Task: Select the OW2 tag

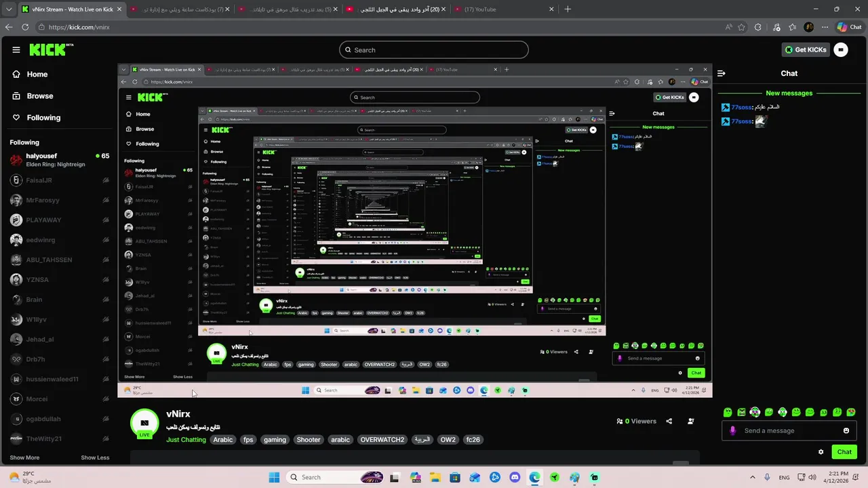Action: pyautogui.click(x=448, y=440)
